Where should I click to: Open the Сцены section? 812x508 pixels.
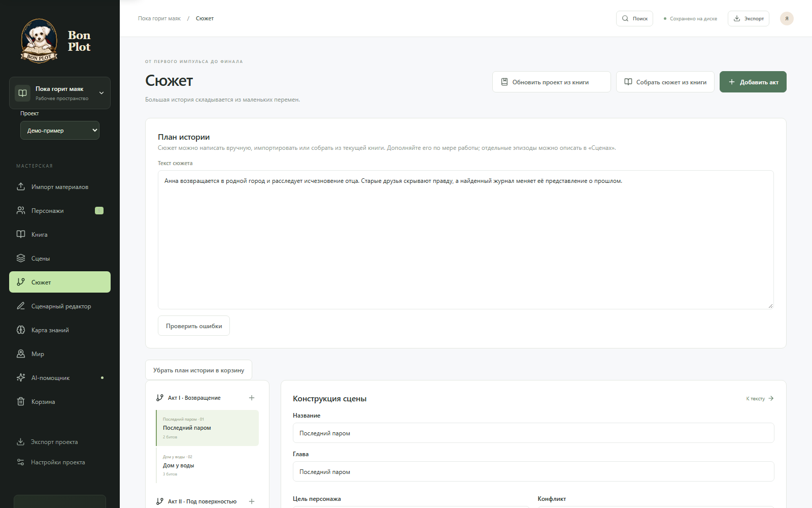tap(60, 259)
